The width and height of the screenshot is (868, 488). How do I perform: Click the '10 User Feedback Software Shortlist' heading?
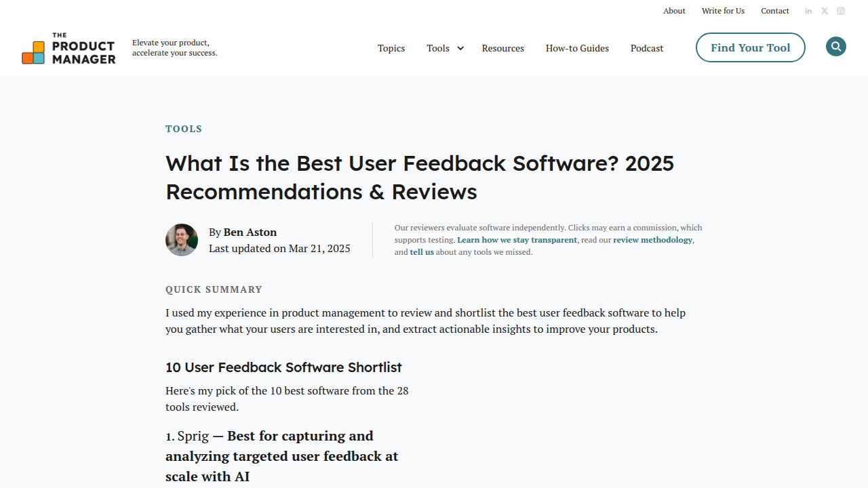(x=283, y=367)
